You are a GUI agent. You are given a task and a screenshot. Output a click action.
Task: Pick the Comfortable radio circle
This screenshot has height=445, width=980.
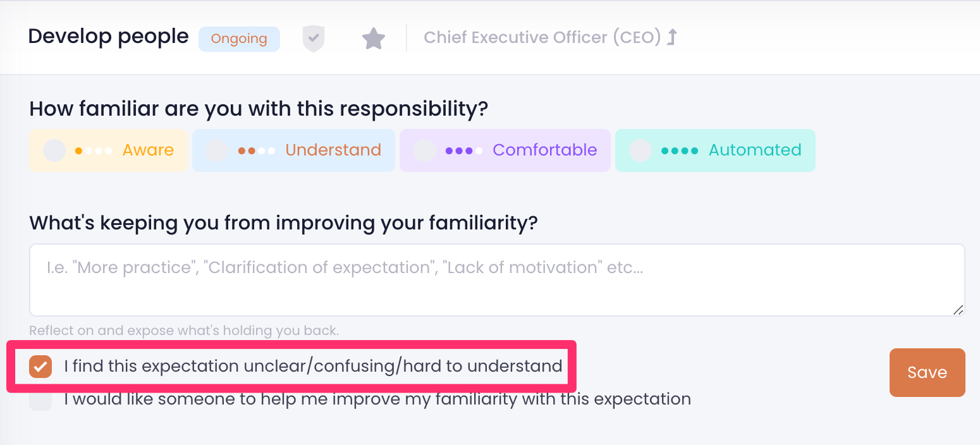(425, 150)
